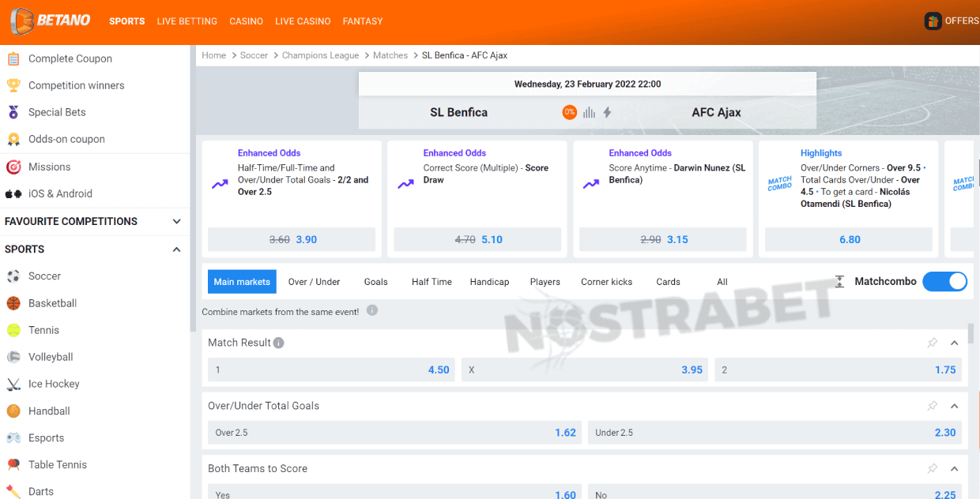Image resolution: width=980 pixels, height=499 pixels.
Task: Switch to the Over / Under tab
Action: [x=314, y=282]
